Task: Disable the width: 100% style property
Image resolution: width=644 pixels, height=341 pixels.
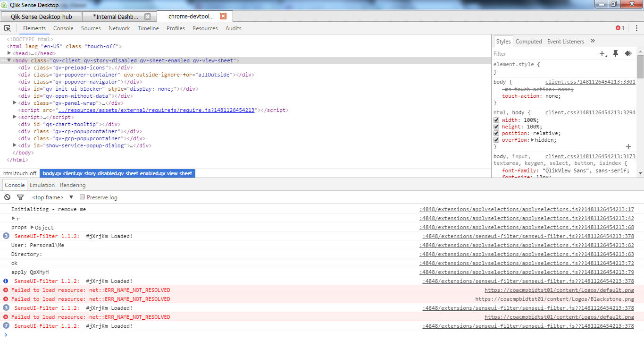Action: pyautogui.click(x=496, y=120)
